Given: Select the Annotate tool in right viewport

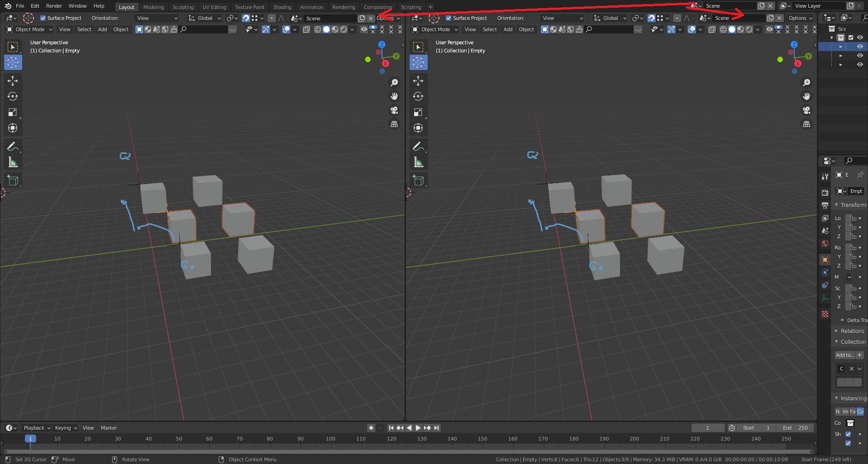Looking at the screenshot, I should tap(418, 146).
